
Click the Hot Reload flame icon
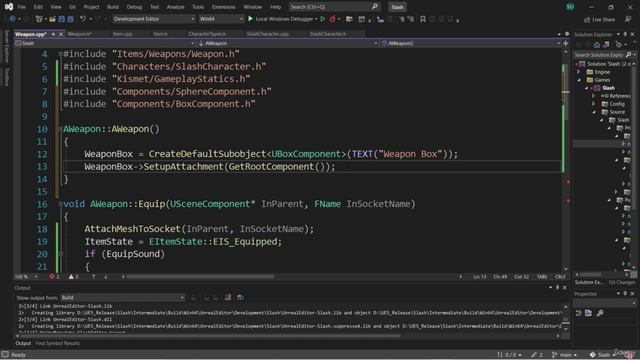(x=333, y=19)
